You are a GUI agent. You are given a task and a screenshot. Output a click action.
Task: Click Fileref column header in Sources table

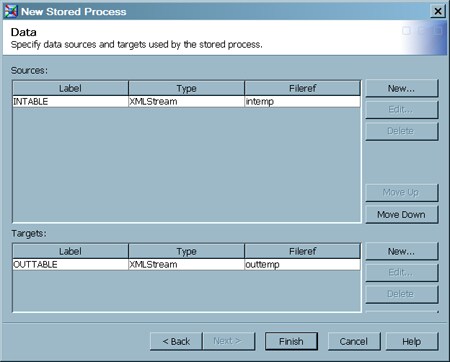(x=302, y=88)
